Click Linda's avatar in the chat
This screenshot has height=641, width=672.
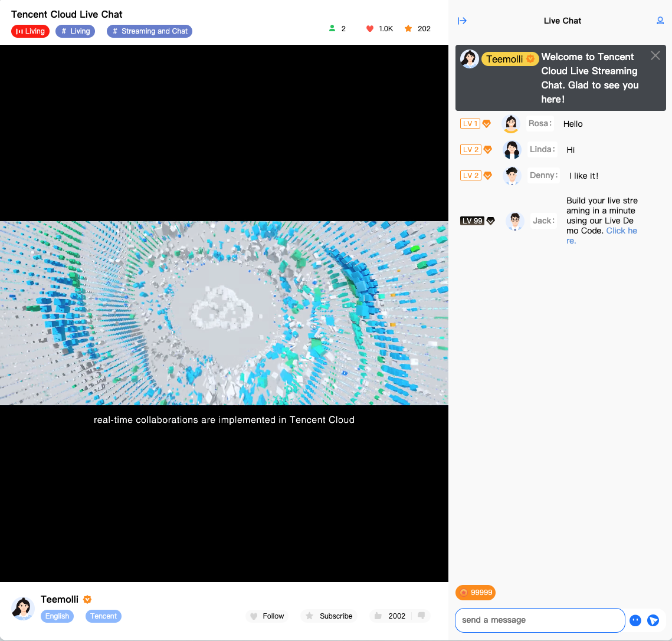point(512,150)
